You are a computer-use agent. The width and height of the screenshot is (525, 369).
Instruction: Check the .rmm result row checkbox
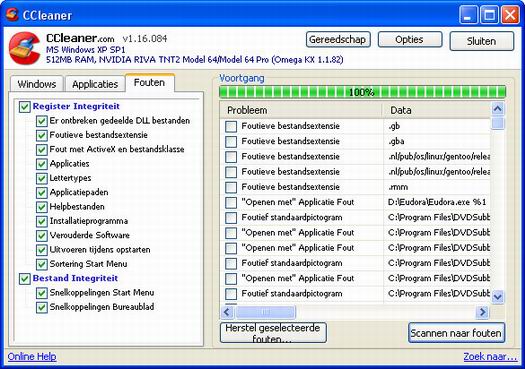(231, 187)
